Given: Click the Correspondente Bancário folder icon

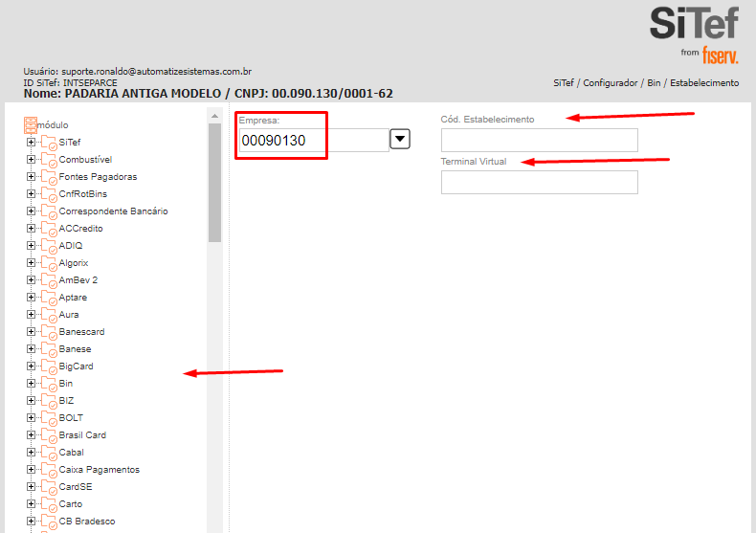Looking at the screenshot, I should [49, 211].
